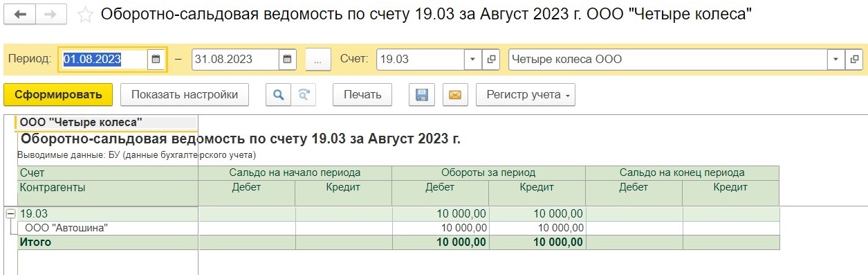Expand organization Четыре колеса ООО dropdown
868x275 pixels.
(x=837, y=60)
